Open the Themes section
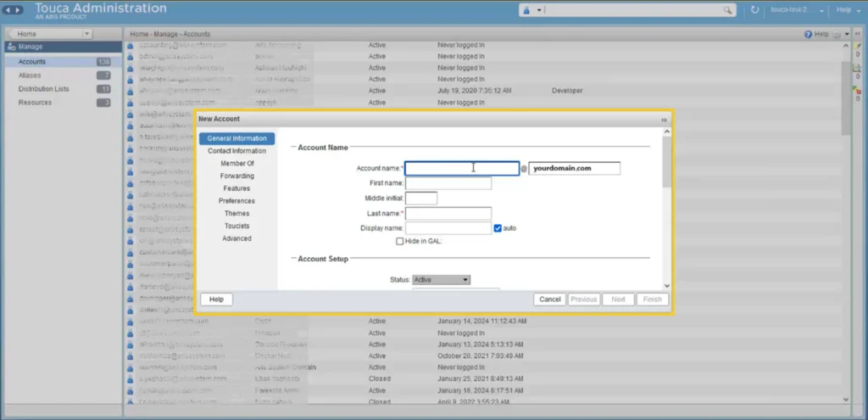 coord(237,213)
